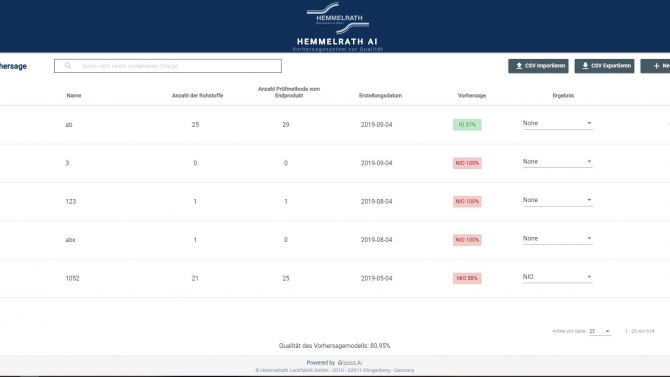Sort by Anzahl Prüfmethode vom Endprodukt header
Screen dimensions: 670x377
(x=289, y=92)
